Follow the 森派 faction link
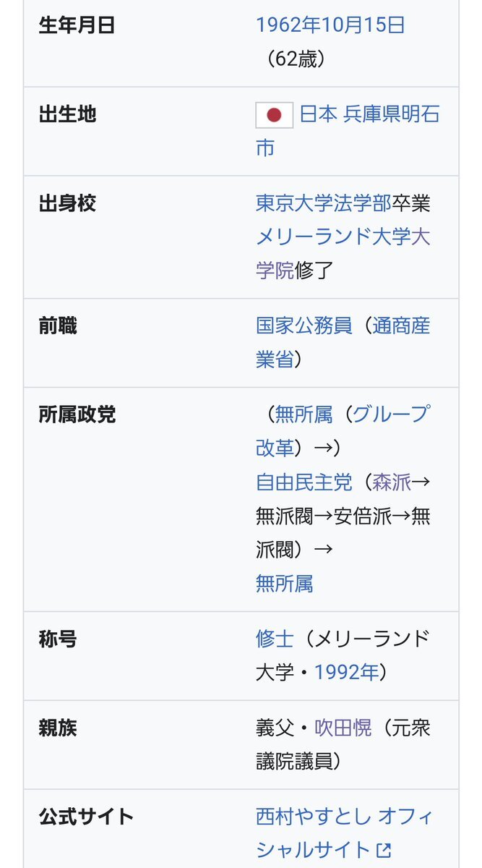The height and width of the screenshot is (868, 482). pyautogui.click(x=392, y=482)
